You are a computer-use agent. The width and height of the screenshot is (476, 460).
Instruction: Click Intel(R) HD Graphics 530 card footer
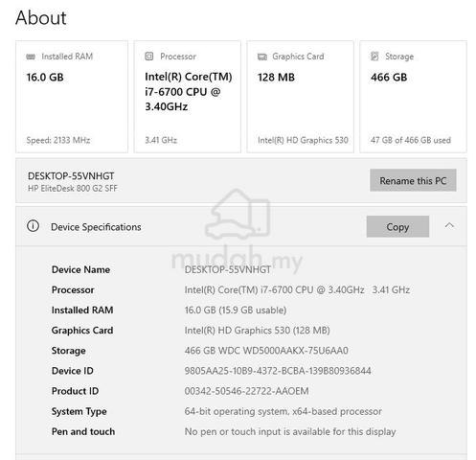tap(303, 140)
